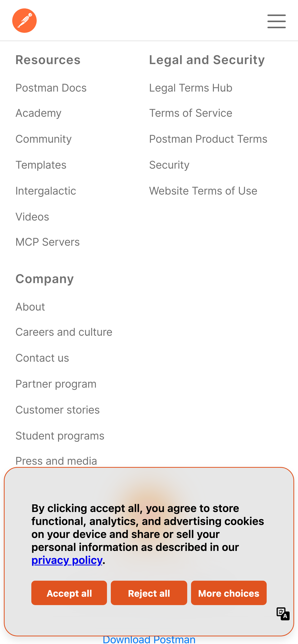The image size is (298, 644).
Task: Open the Academy page
Action: [38, 113]
